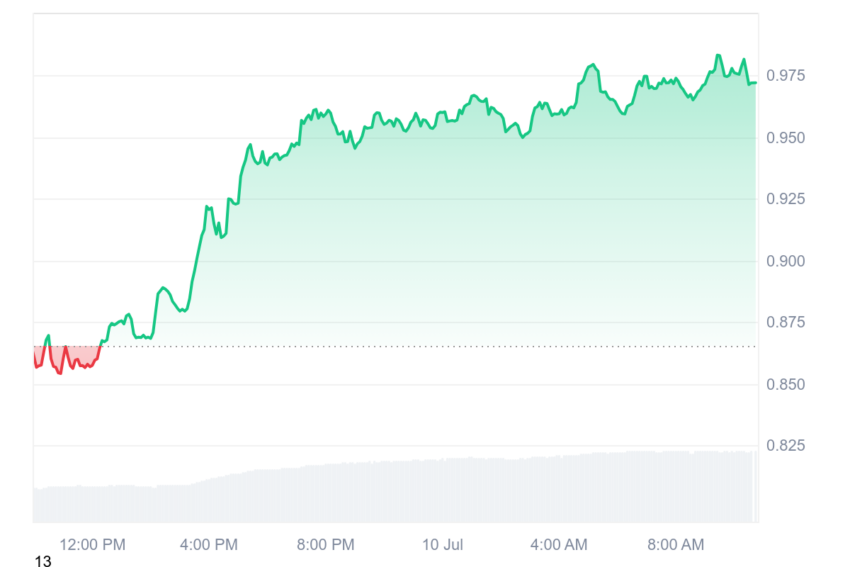The image size is (850, 567).
Task: Click the 8:00 AM time axis label
Action: [x=675, y=544]
